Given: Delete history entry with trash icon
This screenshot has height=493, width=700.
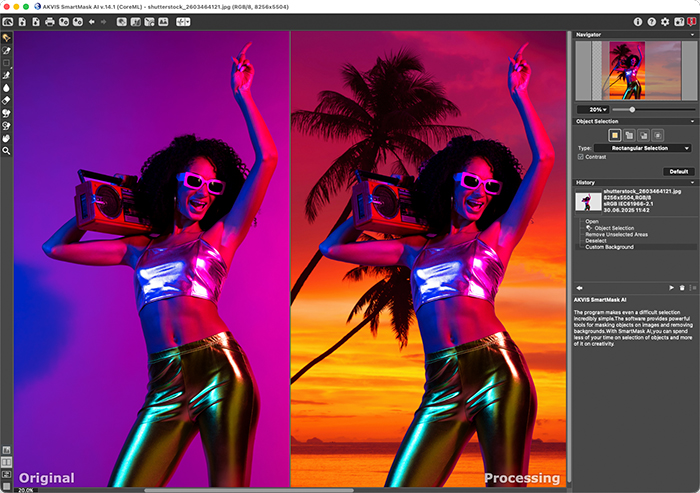Looking at the screenshot, I should point(683,287).
